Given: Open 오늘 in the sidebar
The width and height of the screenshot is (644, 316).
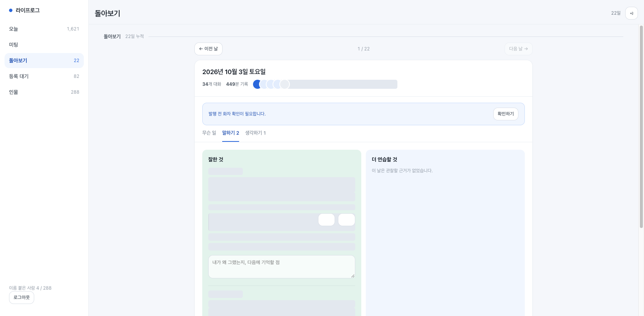Looking at the screenshot, I should (44, 29).
